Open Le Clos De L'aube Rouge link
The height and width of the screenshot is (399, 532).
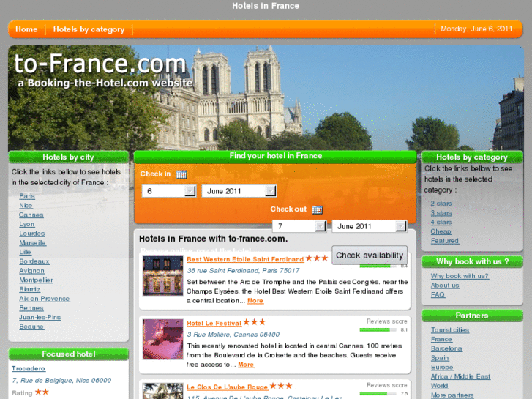tap(228, 387)
